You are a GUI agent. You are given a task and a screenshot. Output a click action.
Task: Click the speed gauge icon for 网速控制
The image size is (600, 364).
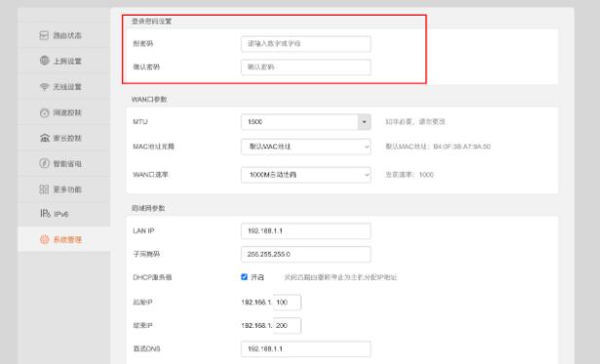click(44, 112)
